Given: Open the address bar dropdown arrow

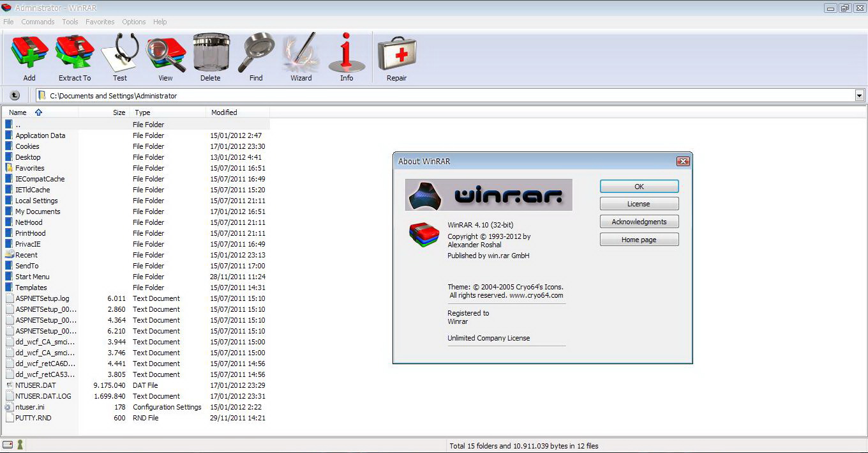Looking at the screenshot, I should [x=861, y=95].
